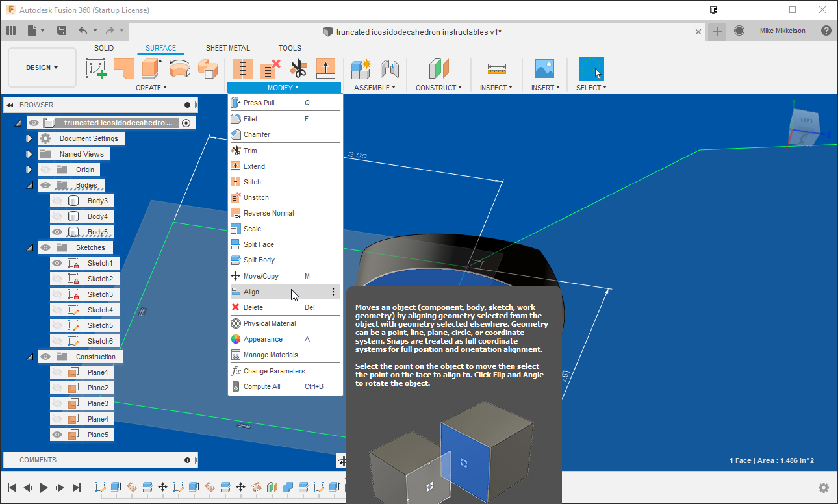The height and width of the screenshot is (504, 838).
Task: Click the Extend toolbar icon
Action: point(325,68)
